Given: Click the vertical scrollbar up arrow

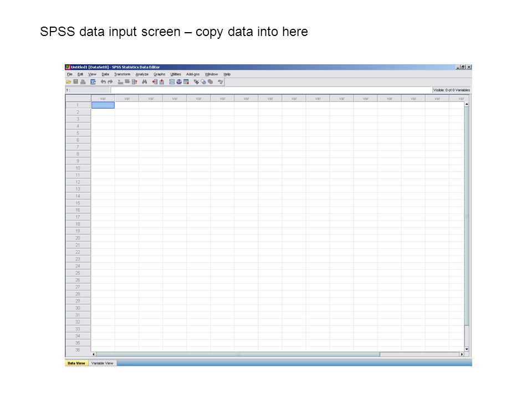Looking at the screenshot, I should point(467,104).
